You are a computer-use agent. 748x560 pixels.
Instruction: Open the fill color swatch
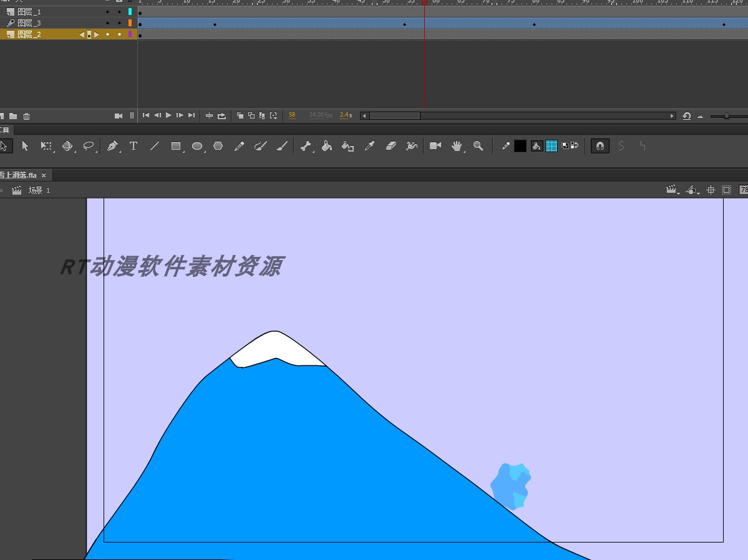tap(551, 146)
